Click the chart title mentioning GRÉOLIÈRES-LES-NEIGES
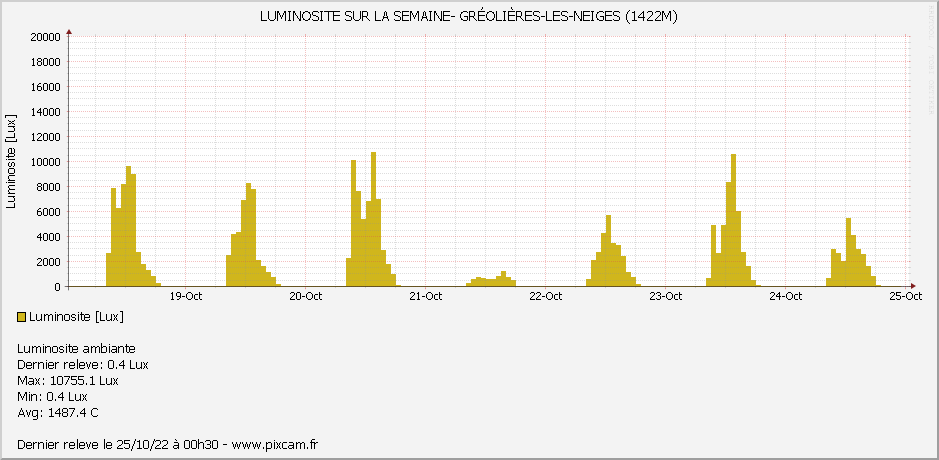This screenshot has width=939, height=460. (x=469, y=17)
